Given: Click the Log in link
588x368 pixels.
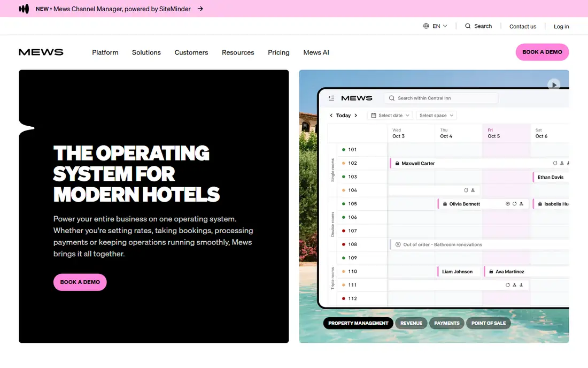Looking at the screenshot, I should 561,26.
